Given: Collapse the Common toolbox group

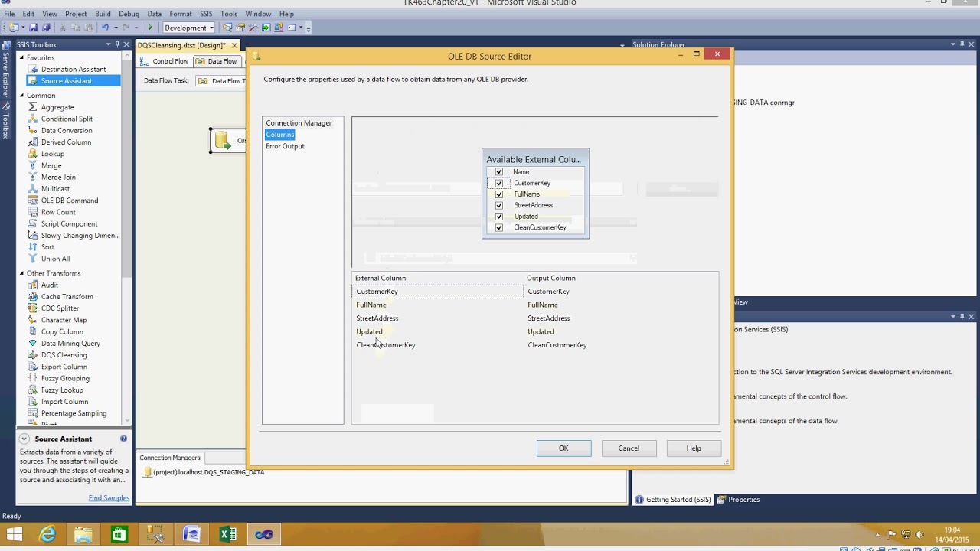Looking at the screenshot, I should point(21,96).
